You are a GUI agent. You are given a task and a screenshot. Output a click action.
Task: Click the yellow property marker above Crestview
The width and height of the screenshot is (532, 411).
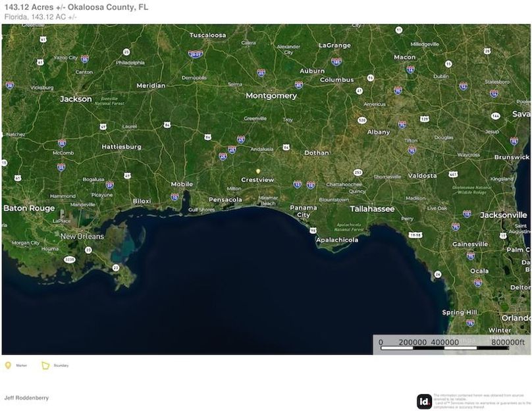pyautogui.click(x=259, y=171)
